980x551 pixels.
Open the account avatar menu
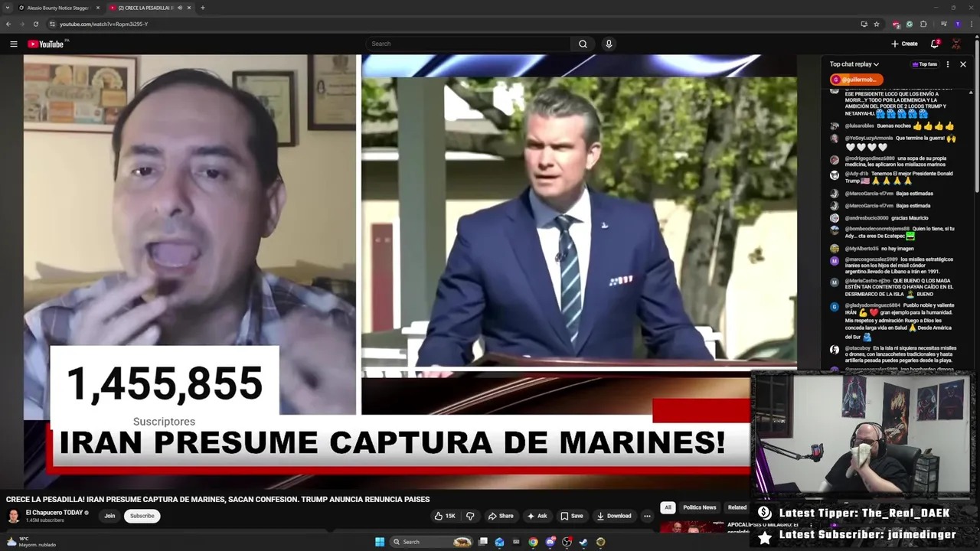click(x=956, y=44)
